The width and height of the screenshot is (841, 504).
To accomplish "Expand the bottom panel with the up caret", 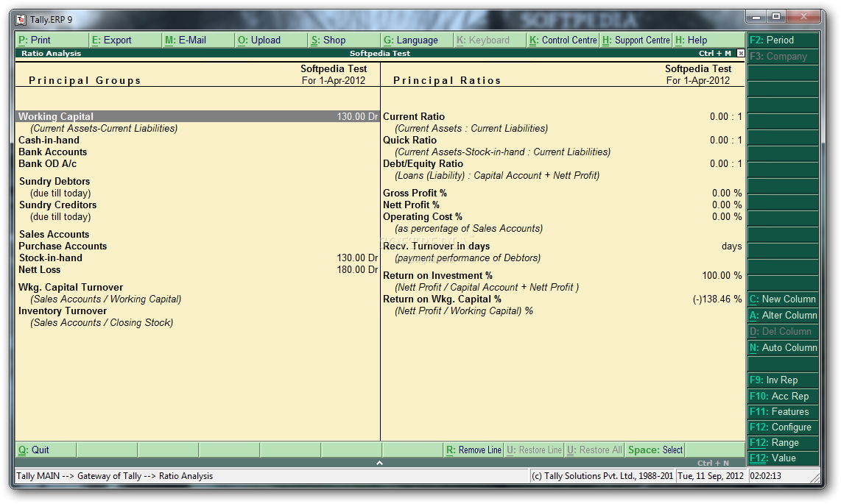I will coord(380,463).
